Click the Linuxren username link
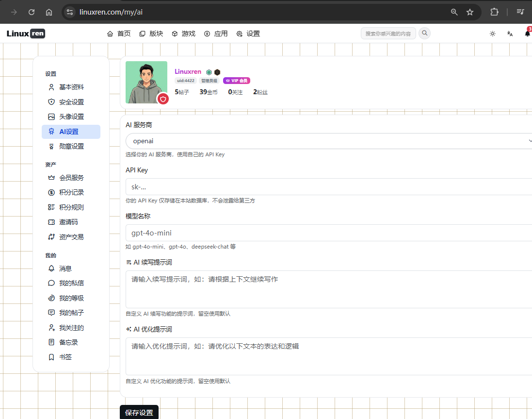This screenshot has height=419, width=532. (x=188, y=72)
